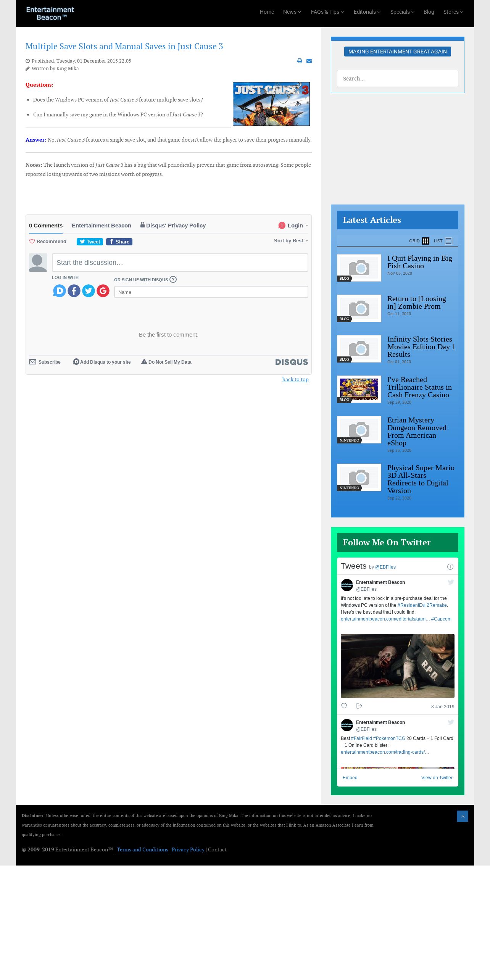Open the Blog menu item
Image resolution: width=490 pixels, height=980 pixels.
(429, 12)
